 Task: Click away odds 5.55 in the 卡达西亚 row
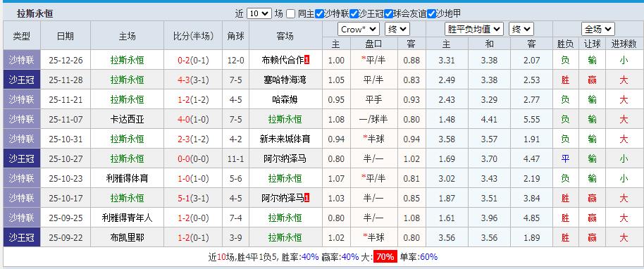pyautogui.click(x=531, y=119)
